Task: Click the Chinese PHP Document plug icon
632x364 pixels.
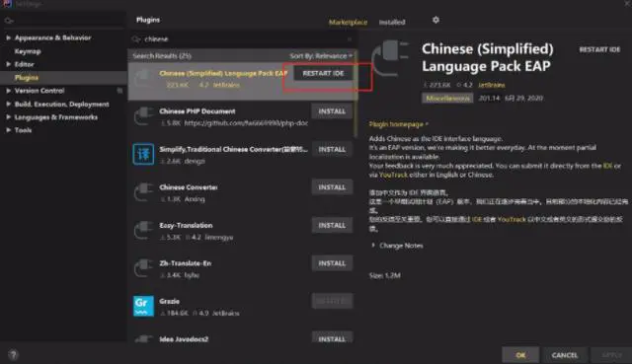Action: tap(143, 116)
